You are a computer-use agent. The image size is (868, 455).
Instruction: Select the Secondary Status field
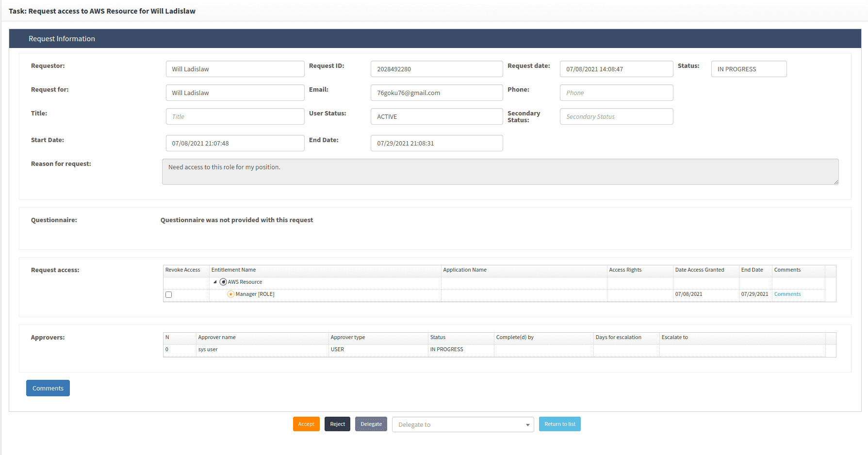click(x=616, y=116)
